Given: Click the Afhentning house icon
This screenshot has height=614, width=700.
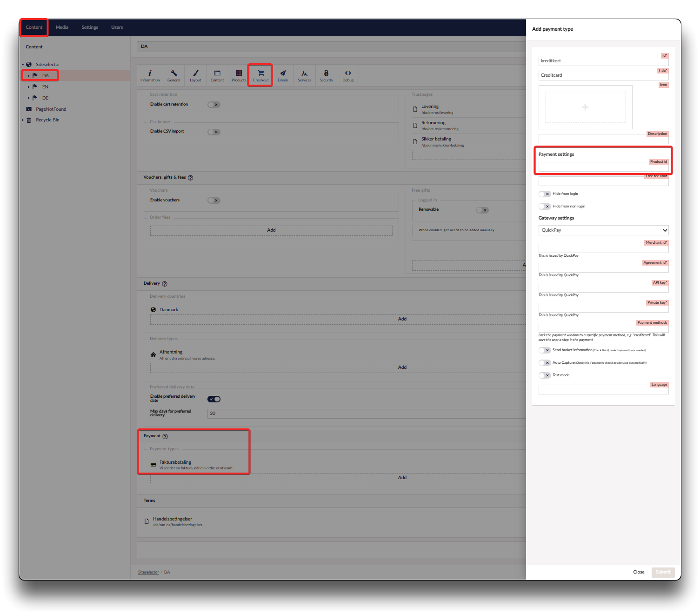Looking at the screenshot, I should [153, 355].
